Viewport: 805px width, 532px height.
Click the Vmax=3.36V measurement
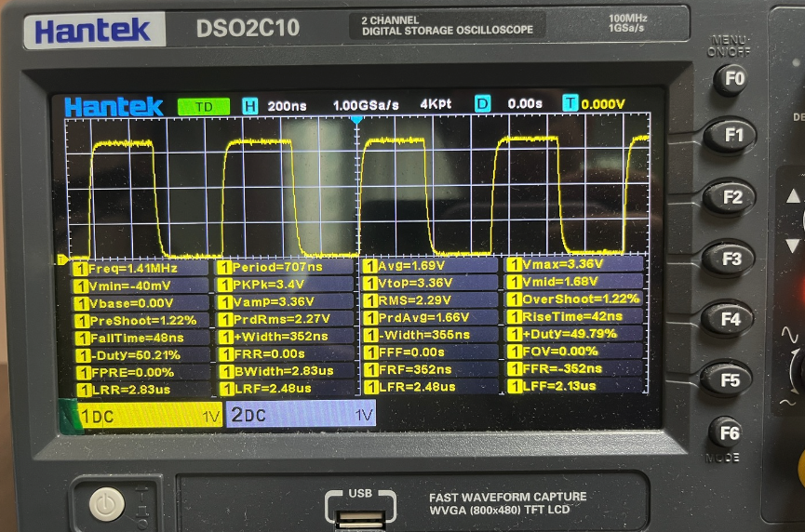point(574,264)
